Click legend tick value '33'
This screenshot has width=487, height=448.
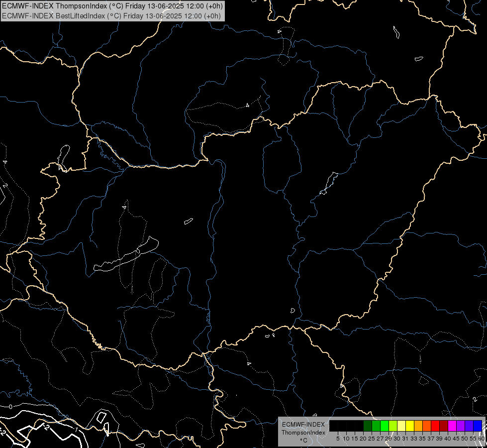point(414,439)
